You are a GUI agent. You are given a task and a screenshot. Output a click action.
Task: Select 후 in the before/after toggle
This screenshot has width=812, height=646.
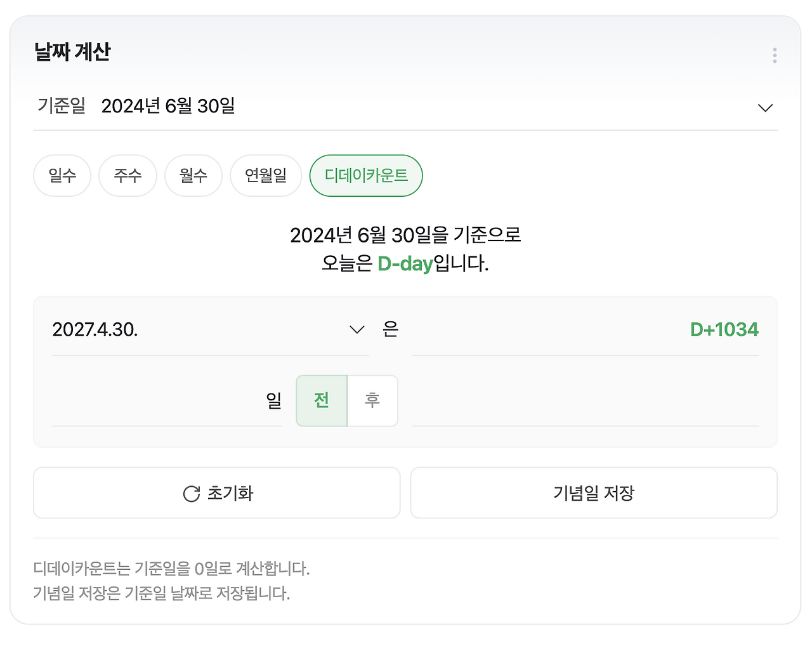click(x=372, y=400)
